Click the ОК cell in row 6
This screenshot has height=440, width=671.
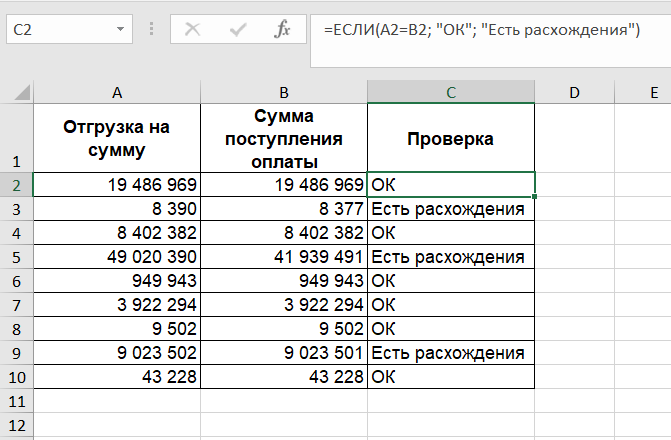(x=451, y=281)
